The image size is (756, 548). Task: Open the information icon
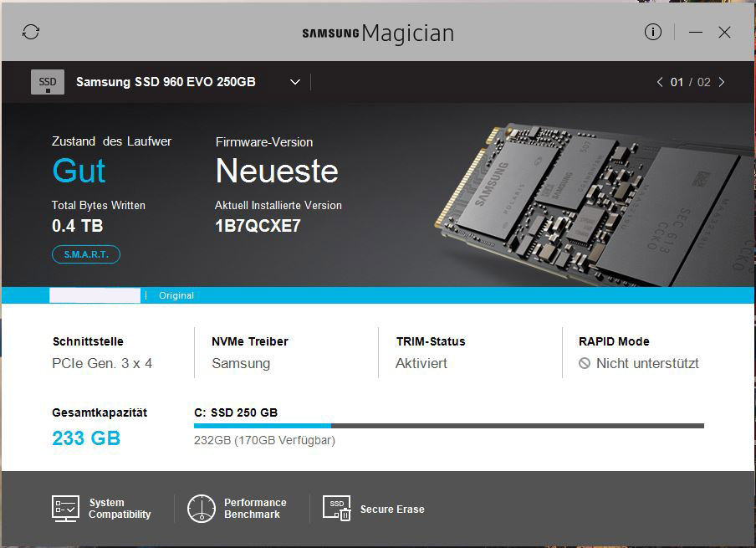[x=653, y=33]
